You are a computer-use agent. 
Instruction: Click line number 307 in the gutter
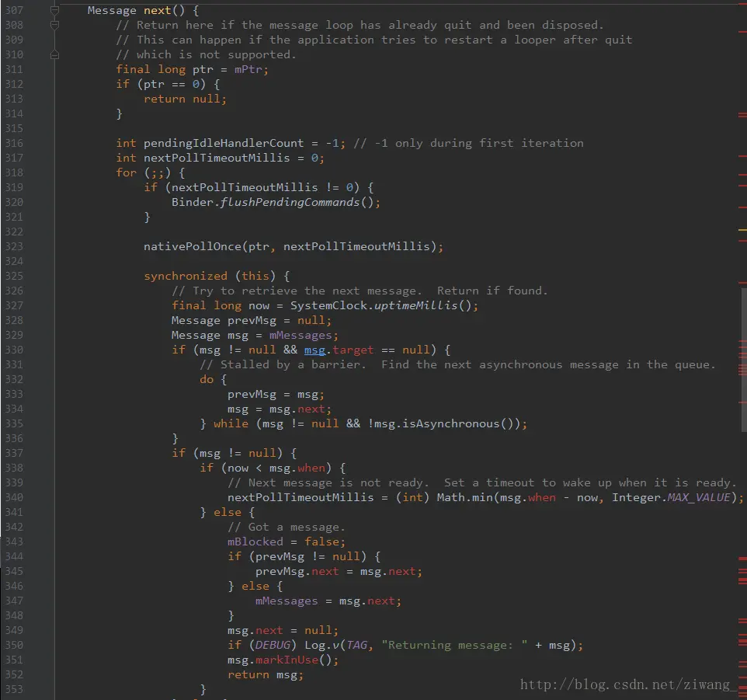pos(14,10)
